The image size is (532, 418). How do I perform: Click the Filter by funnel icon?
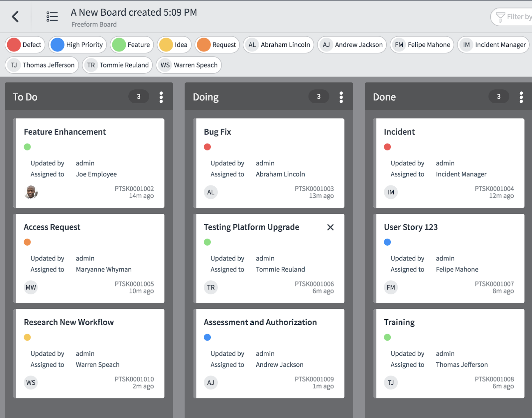point(500,17)
